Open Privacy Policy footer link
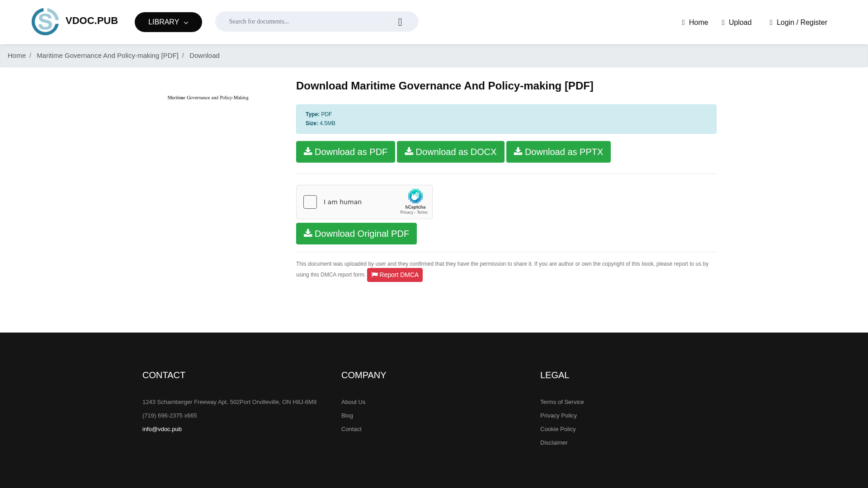 [x=558, y=416]
